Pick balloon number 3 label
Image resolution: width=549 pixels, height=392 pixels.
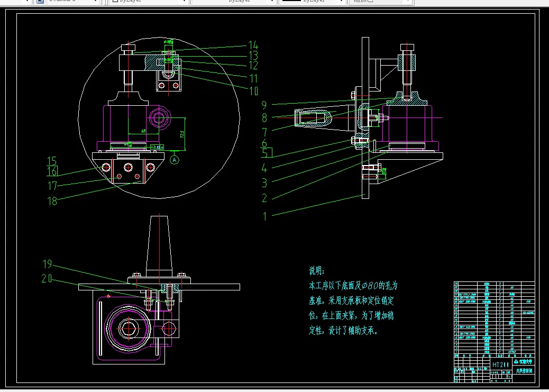point(264,183)
